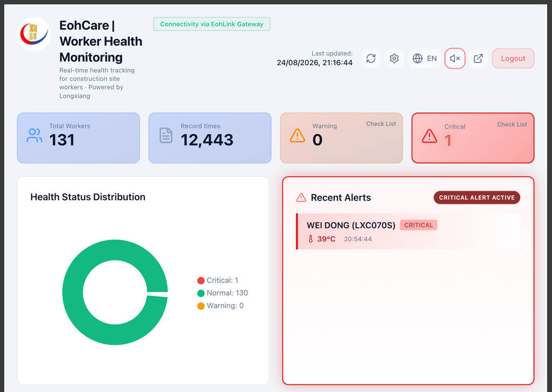Click the red Critical triangle icon
Screen dimensions: 552x392
pyautogui.click(x=430, y=136)
